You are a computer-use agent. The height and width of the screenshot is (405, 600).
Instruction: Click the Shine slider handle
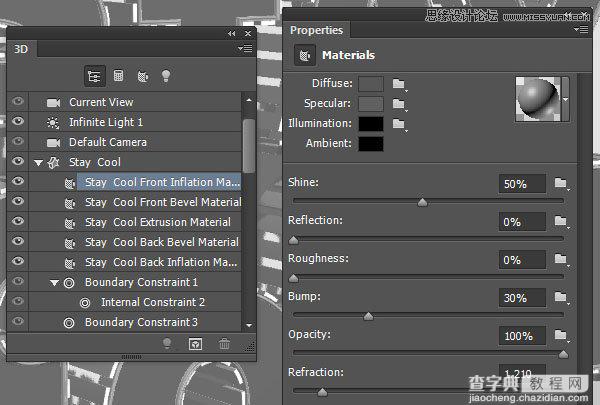tap(422, 202)
